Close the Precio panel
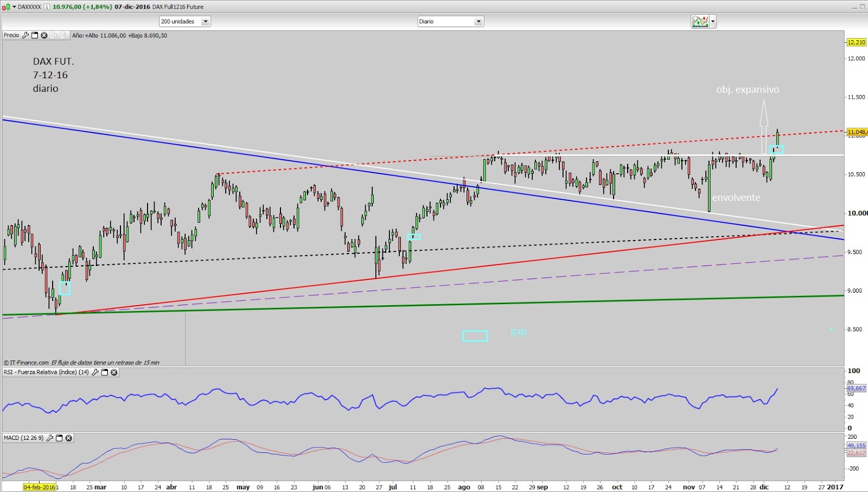This screenshot has height=492, width=868. pos(44,35)
